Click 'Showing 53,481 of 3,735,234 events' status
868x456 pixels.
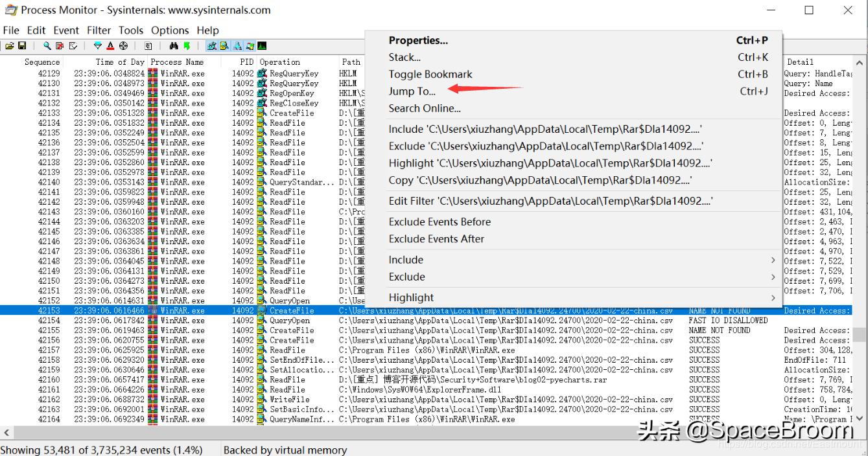click(x=102, y=450)
